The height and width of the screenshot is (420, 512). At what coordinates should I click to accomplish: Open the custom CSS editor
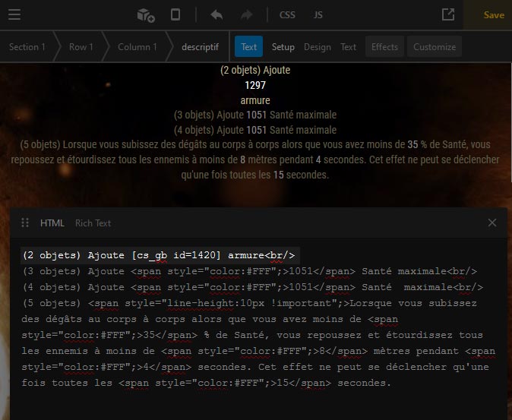[287, 14]
